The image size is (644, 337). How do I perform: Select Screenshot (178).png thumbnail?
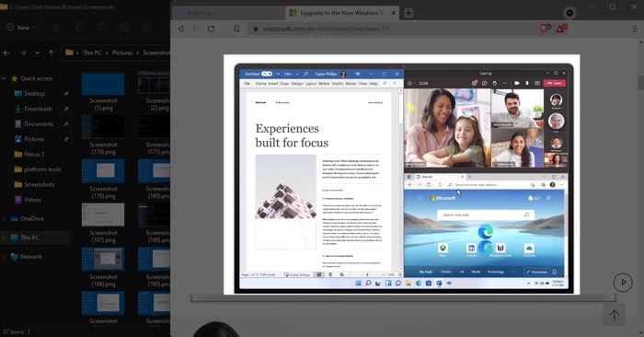tap(103, 171)
